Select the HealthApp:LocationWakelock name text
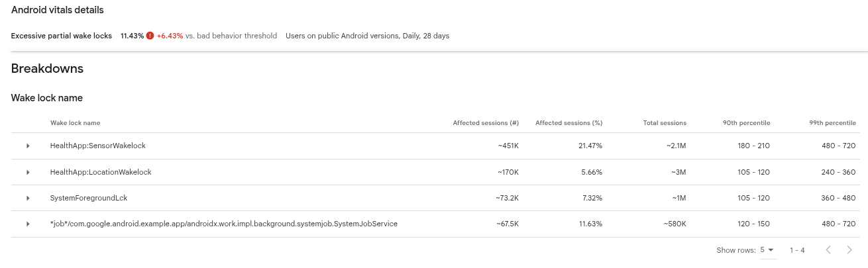This screenshot has height=268, width=868. [101, 172]
